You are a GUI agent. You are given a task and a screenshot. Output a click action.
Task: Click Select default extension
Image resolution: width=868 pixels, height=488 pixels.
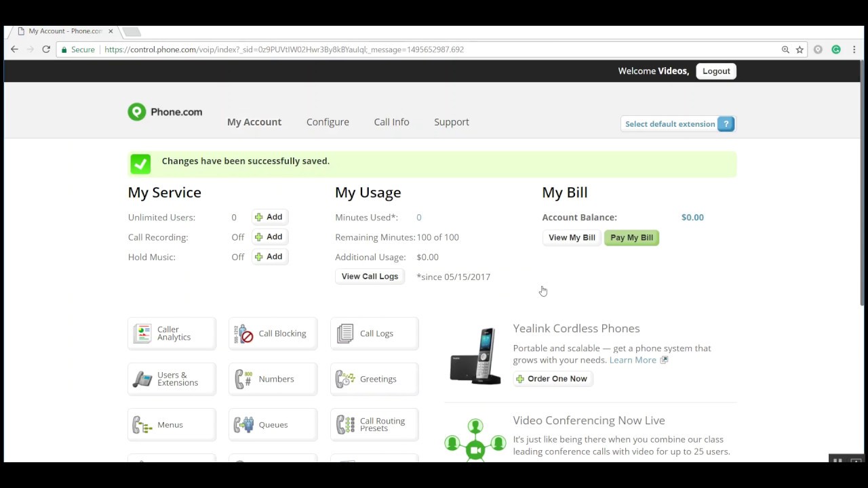pyautogui.click(x=670, y=124)
